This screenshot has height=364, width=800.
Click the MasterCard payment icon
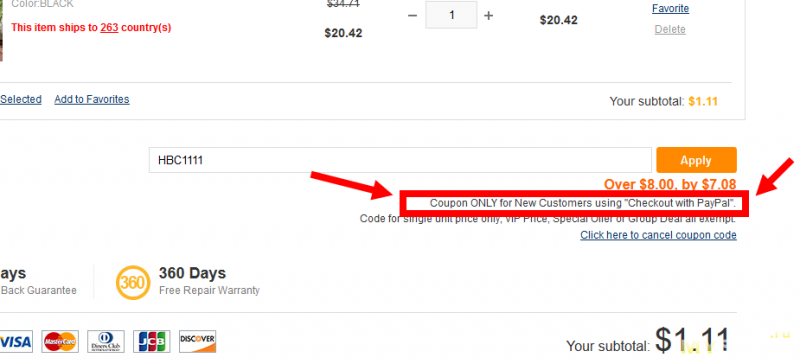tap(60, 342)
